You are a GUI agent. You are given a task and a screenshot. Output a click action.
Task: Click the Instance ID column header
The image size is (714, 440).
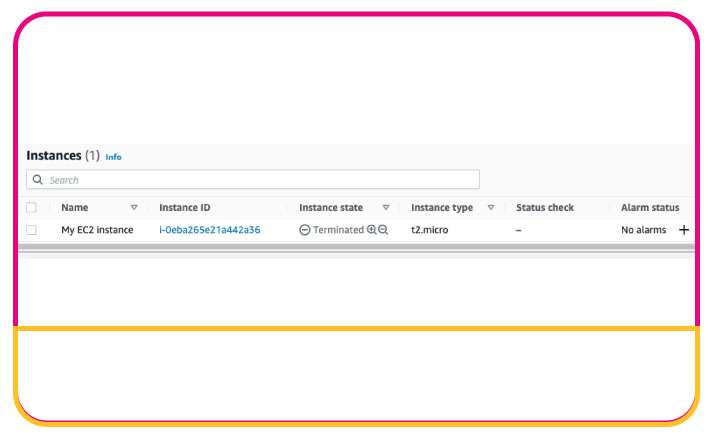pos(185,208)
